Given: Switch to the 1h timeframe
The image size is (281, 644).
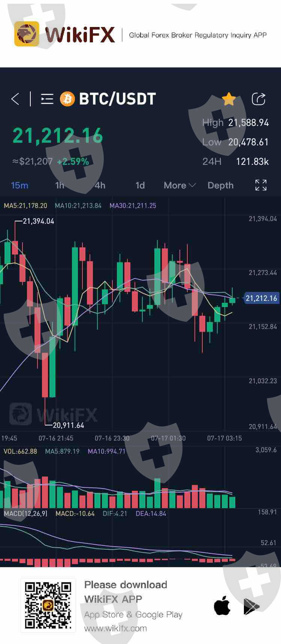Looking at the screenshot, I should pos(60,185).
